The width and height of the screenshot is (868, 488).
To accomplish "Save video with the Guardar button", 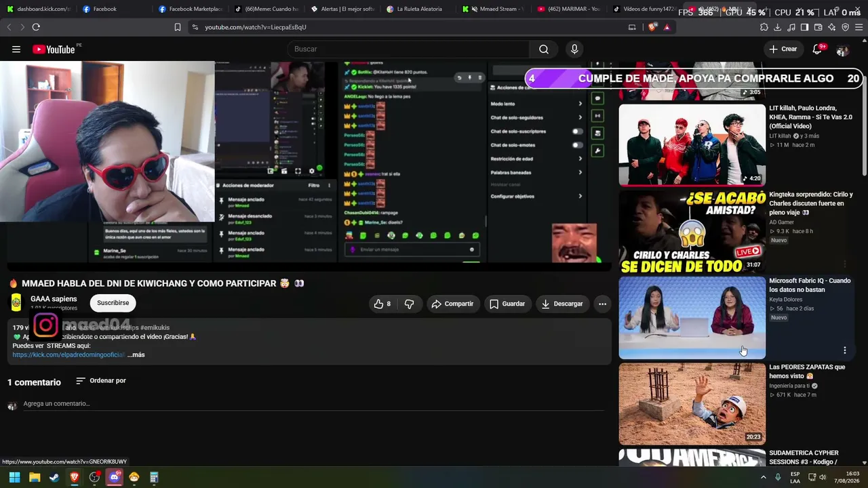I will (507, 304).
